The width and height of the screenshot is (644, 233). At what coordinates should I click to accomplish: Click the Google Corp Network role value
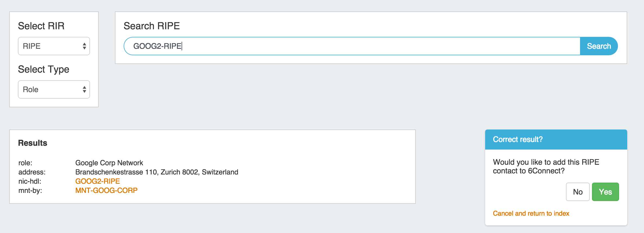109,163
